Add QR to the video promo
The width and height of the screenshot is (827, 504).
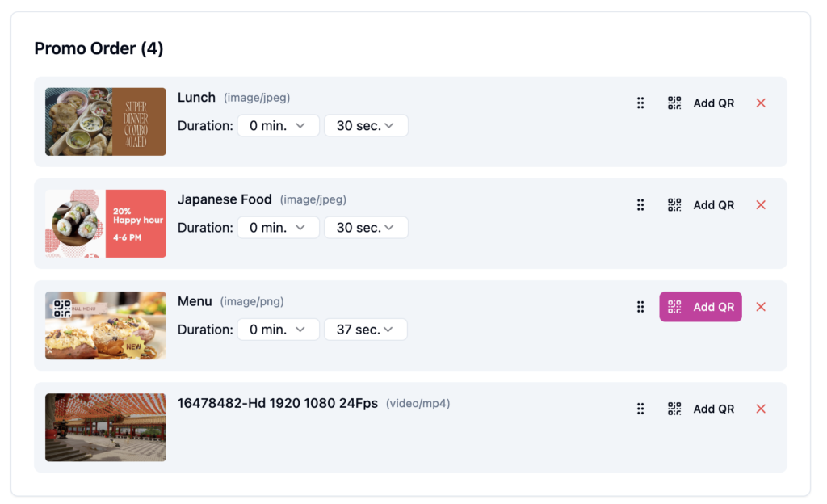pos(701,409)
